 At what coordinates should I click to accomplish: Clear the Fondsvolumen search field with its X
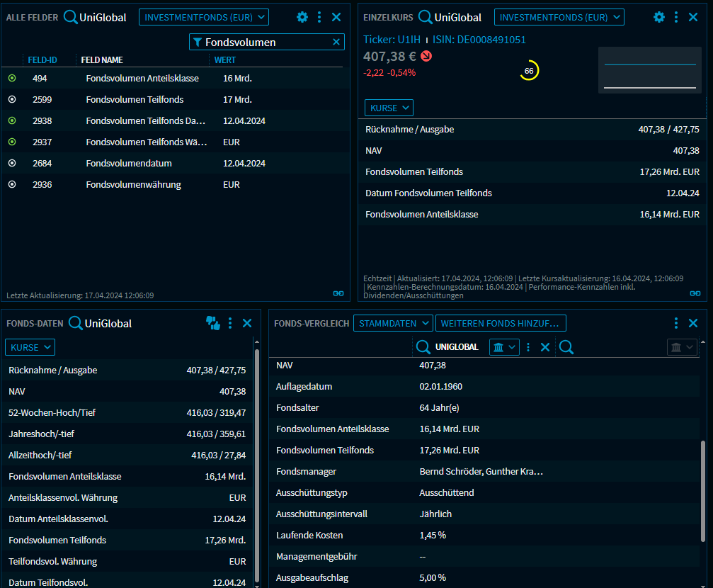[338, 42]
